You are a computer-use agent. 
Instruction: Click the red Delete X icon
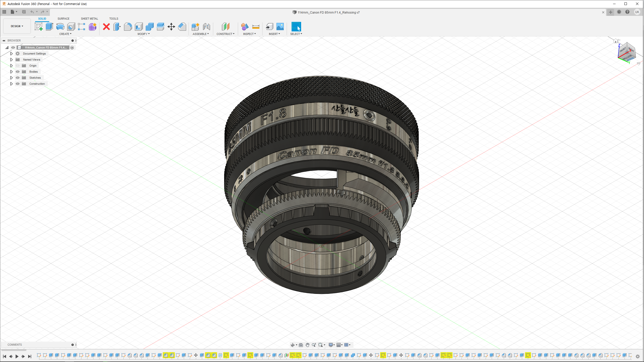pos(106,26)
